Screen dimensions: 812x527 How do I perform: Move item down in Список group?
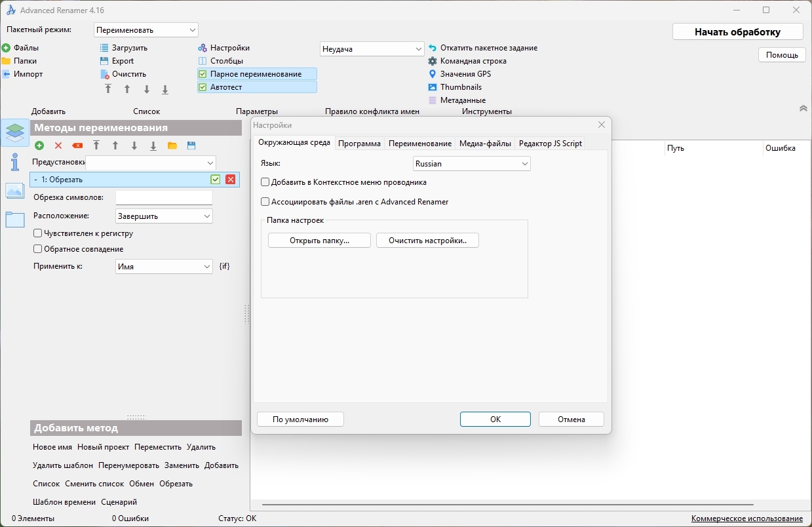point(146,89)
